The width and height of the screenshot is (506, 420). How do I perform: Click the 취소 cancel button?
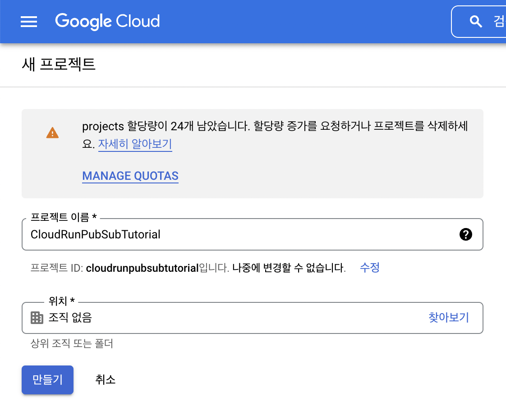105,380
